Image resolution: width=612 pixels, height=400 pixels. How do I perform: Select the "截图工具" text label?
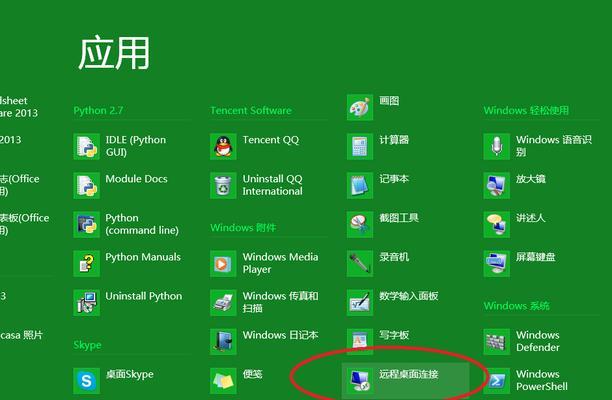tap(399, 218)
